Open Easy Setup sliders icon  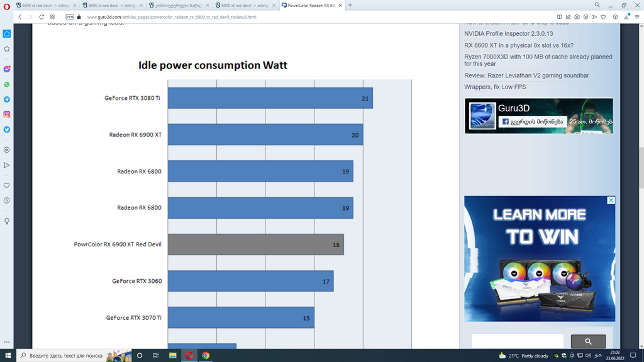click(637, 17)
